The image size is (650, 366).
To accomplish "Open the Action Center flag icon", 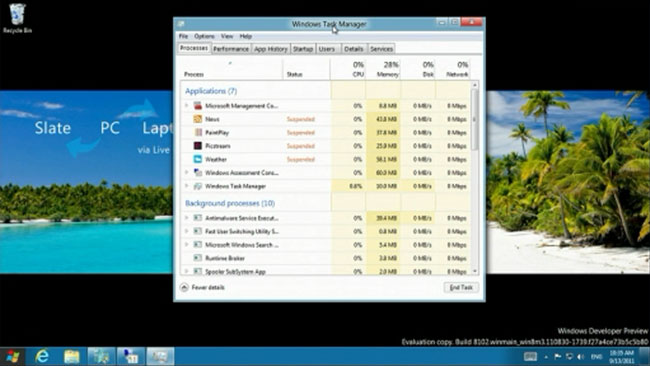I will [558, 356].
